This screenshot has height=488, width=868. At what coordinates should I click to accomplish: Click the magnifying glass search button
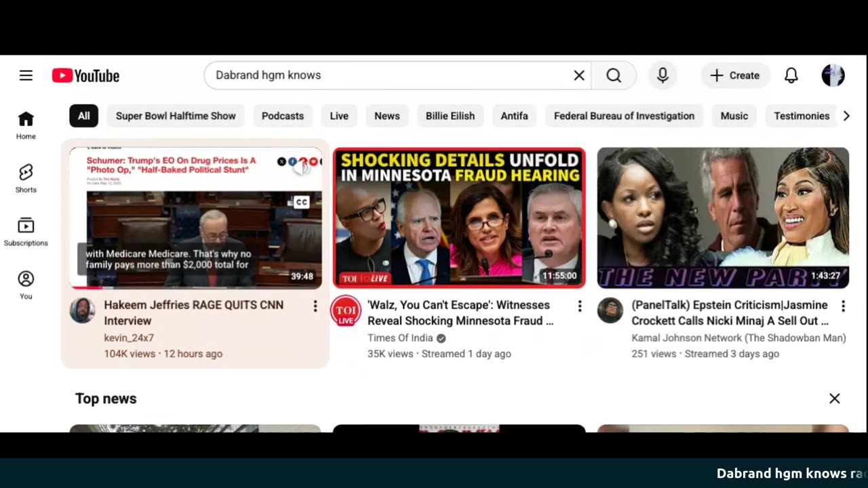tap(614, 75)
